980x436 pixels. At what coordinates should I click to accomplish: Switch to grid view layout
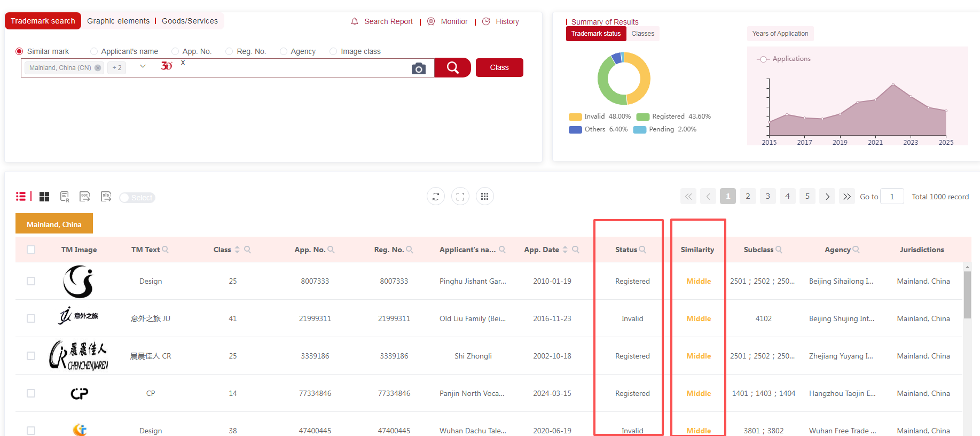pos(44,197)
